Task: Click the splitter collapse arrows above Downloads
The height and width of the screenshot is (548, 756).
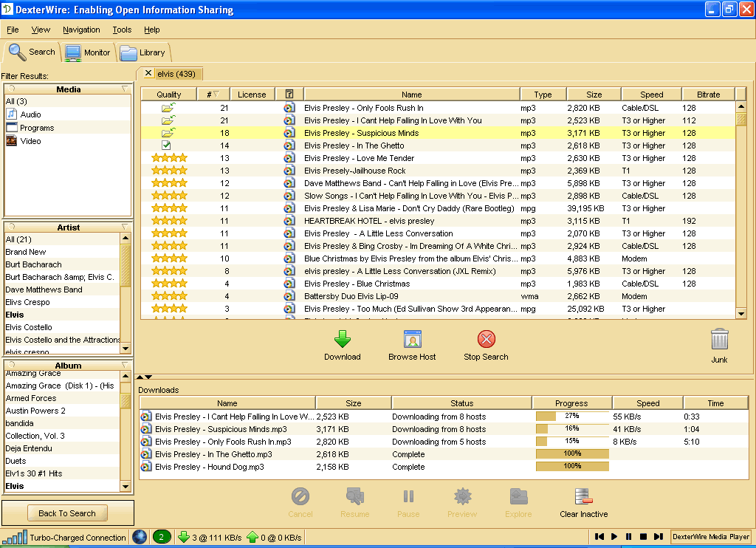Action: coord(144,377)
